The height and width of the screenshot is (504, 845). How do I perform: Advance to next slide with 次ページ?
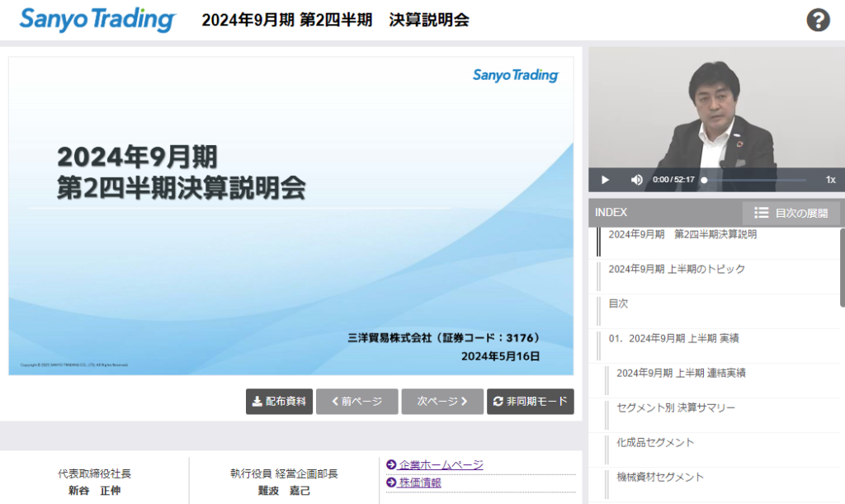(x=442, y=401)
